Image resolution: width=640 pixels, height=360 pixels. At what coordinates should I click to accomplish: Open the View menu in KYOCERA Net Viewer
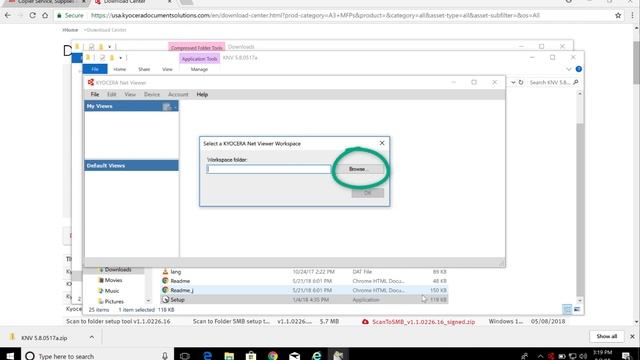point(130,94)
